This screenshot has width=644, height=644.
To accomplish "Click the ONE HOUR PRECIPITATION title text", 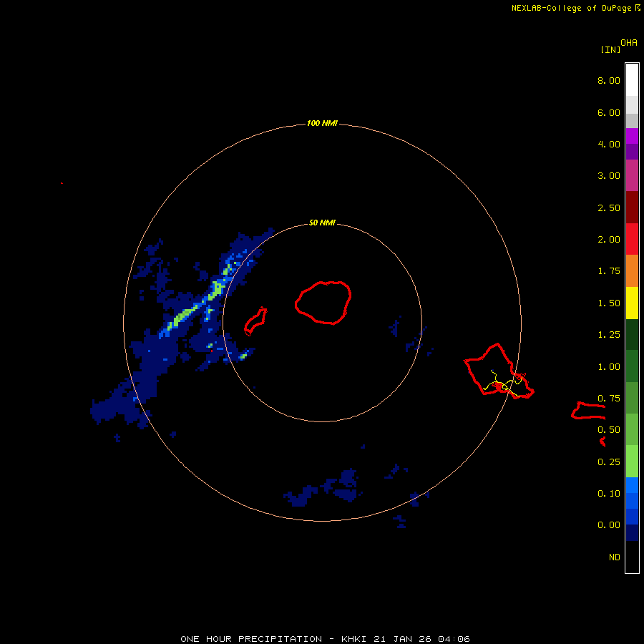I will pos(251,639).
